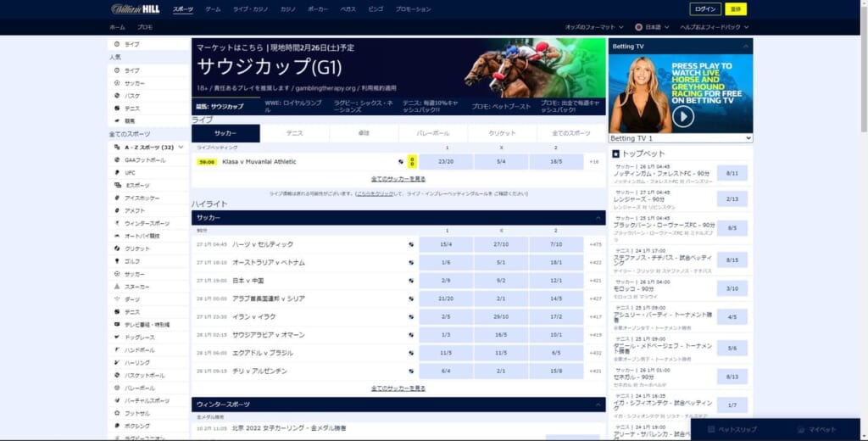
Task: Open ホーム in secondary navigation
Action: [117, 27]
